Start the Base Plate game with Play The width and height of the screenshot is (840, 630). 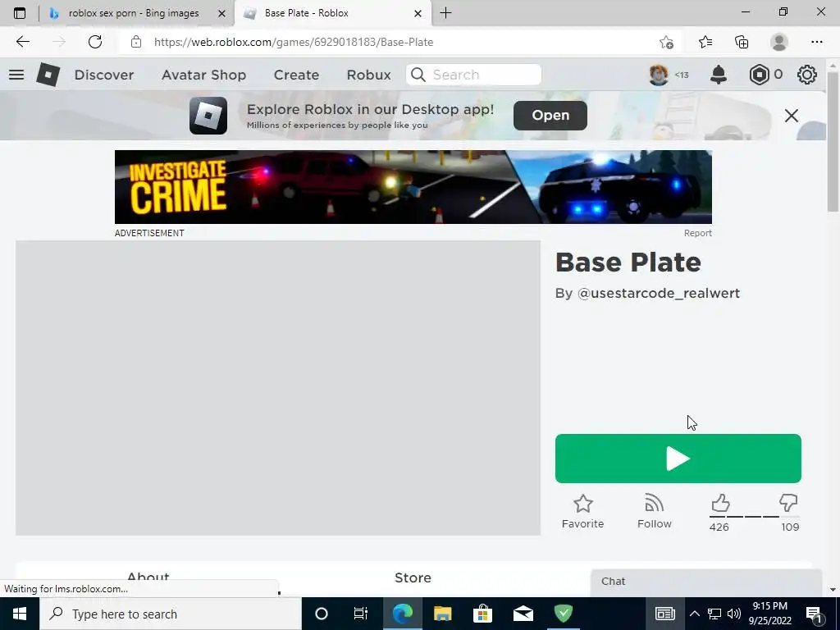[x=678, y=459]
